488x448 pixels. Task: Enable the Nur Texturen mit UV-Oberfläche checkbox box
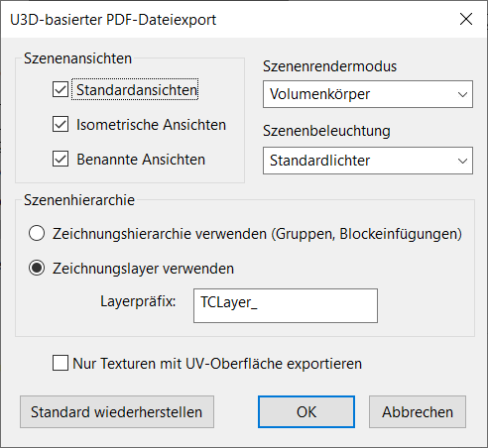(x=61, y=363)
